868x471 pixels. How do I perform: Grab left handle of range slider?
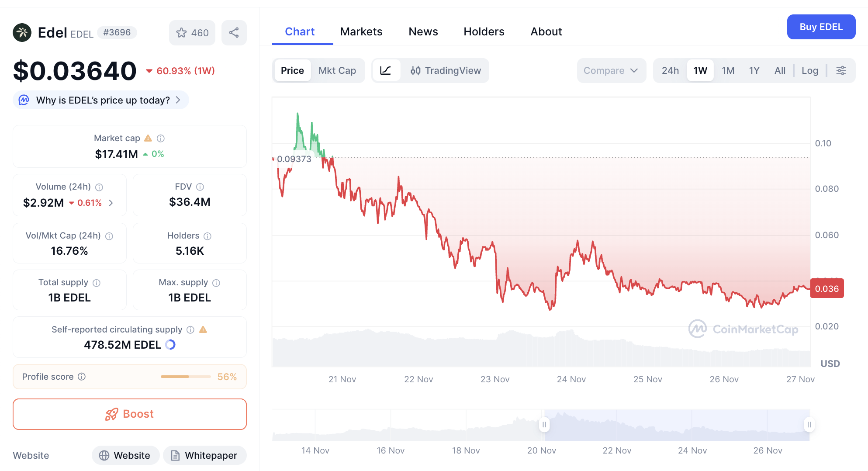tap(544, 424)
